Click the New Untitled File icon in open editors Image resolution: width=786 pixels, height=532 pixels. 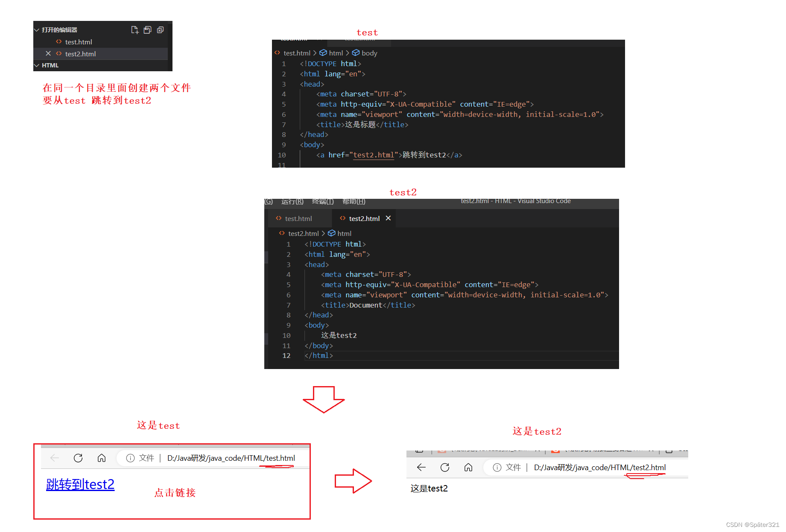tap(135, 30)
